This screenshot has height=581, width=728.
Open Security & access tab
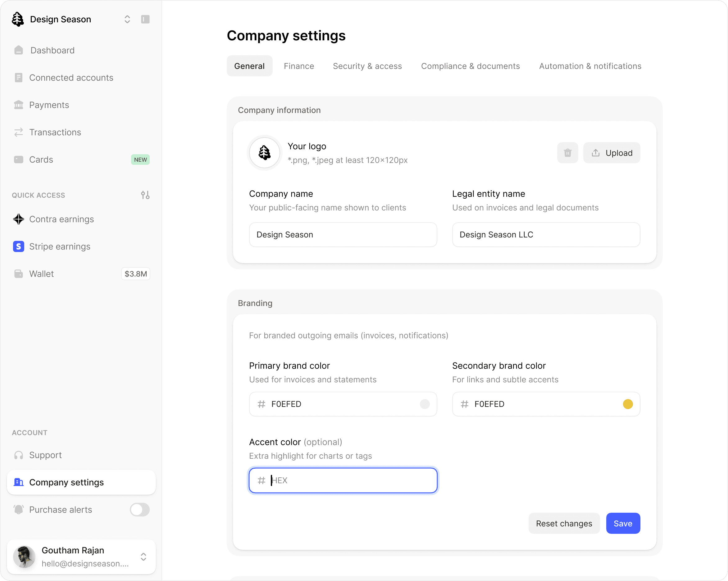coord(367,66)
